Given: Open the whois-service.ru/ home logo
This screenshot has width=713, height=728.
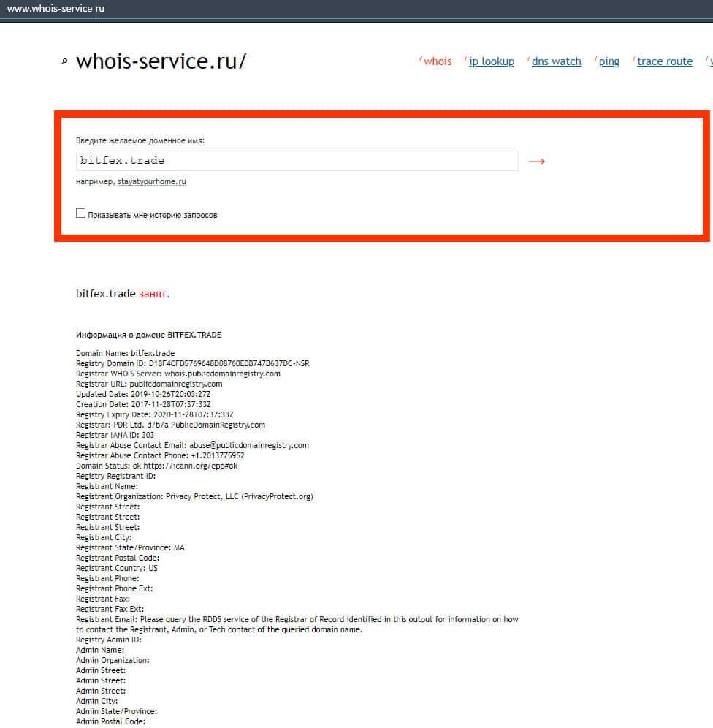Looking at the screenshot, I should (161, 61).
